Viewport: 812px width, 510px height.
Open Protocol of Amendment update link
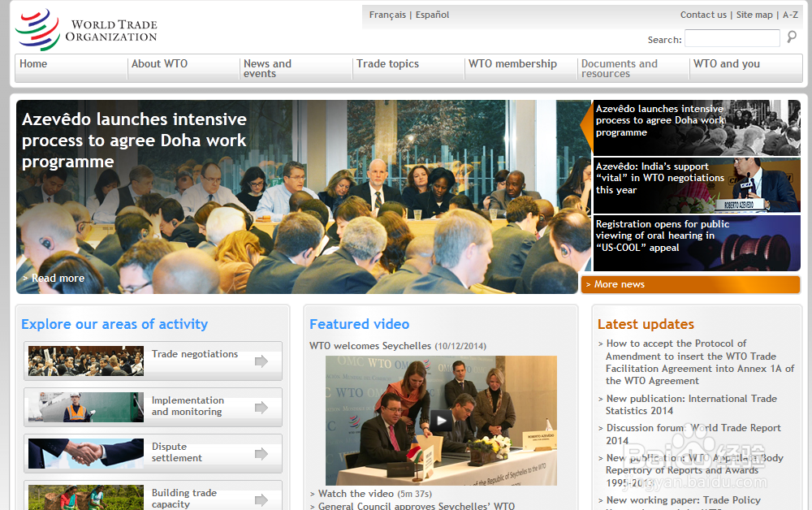[700, 362]
